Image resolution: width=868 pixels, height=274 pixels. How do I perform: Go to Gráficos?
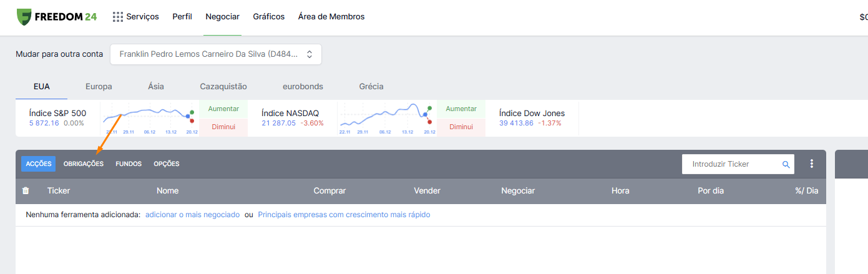pyautogui.click(x=269, y=17)
